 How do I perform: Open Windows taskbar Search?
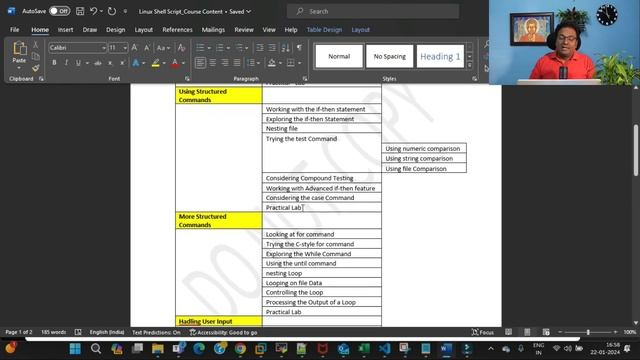[96, 349]
